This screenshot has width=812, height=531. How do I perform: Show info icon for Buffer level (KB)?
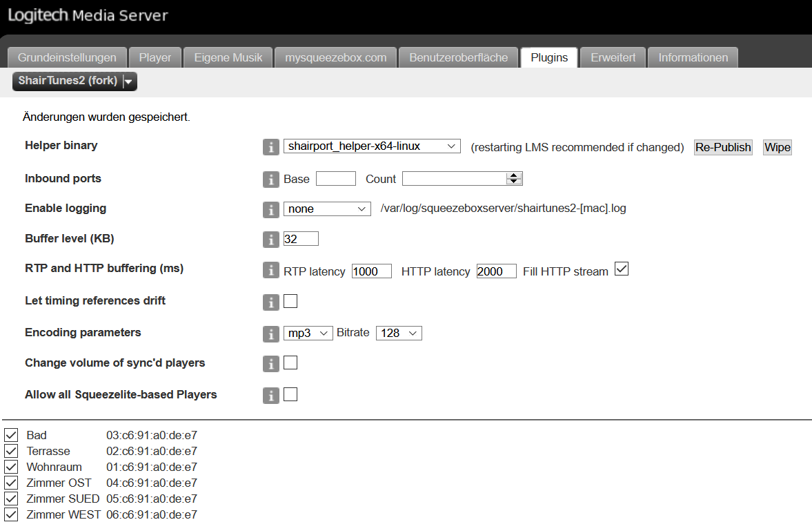(271, 240)
